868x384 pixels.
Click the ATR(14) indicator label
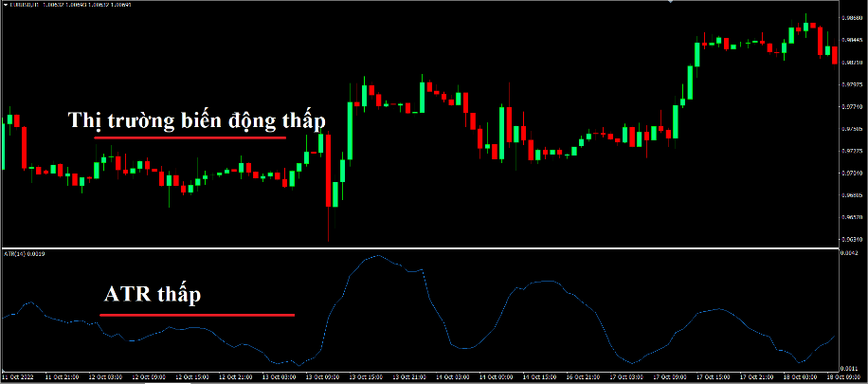tap(25, 254)
